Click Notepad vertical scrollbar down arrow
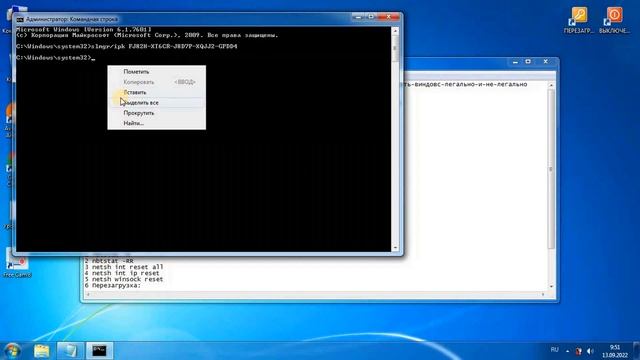The width and height of the screenshot is (640, 360). pyautogui.click(x=551, y=287)
